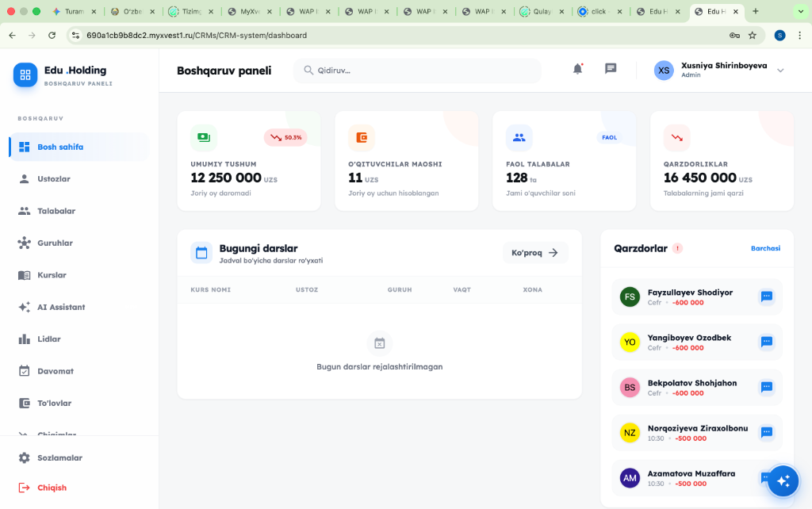
Task: Open AI Assistant in the sidebar
Action: click(x=79, y=308)
